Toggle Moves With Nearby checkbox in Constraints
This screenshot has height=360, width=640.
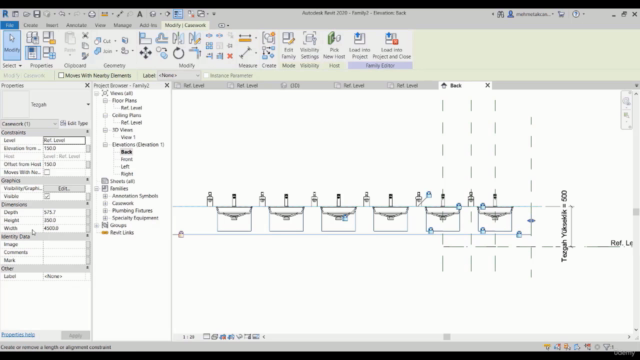click(47, 172)
